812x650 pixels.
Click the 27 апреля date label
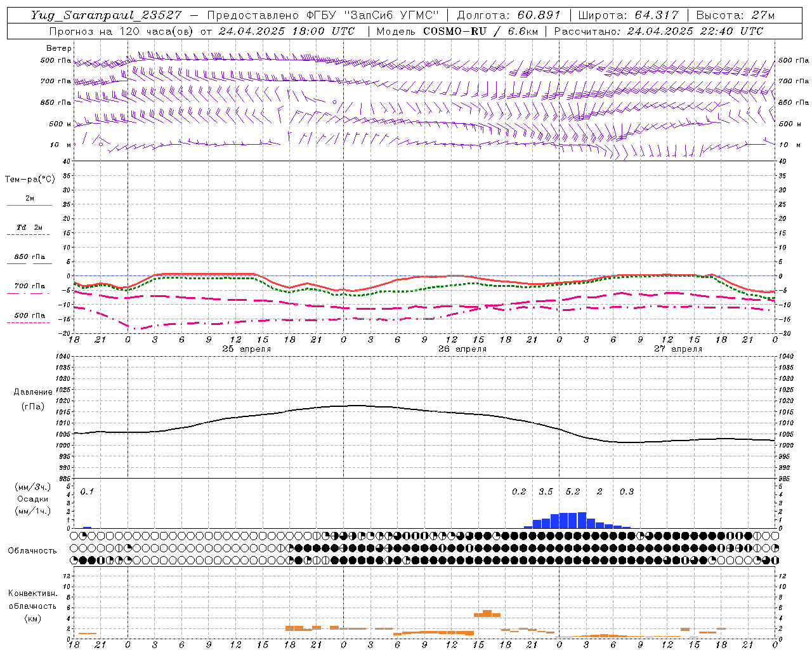pyautogui.click(x=678, y=349)
